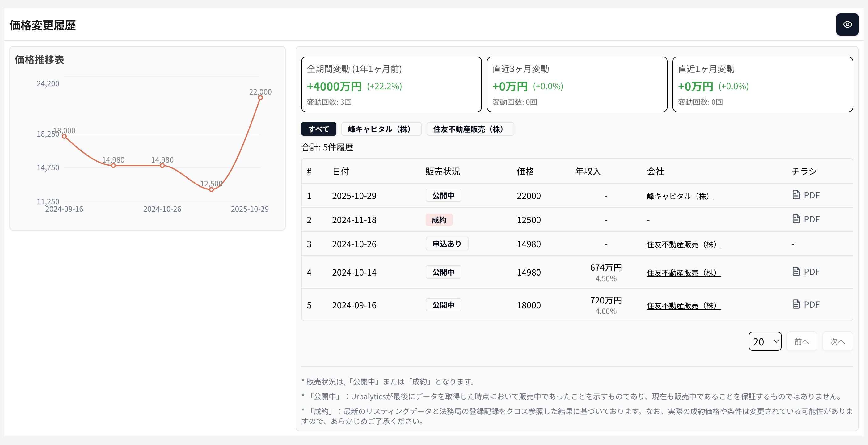Viewport: 868px width, 445px height.
Task: Open the PDF flyer for the 2024-10-14 entry
Action: coord(806,272)
